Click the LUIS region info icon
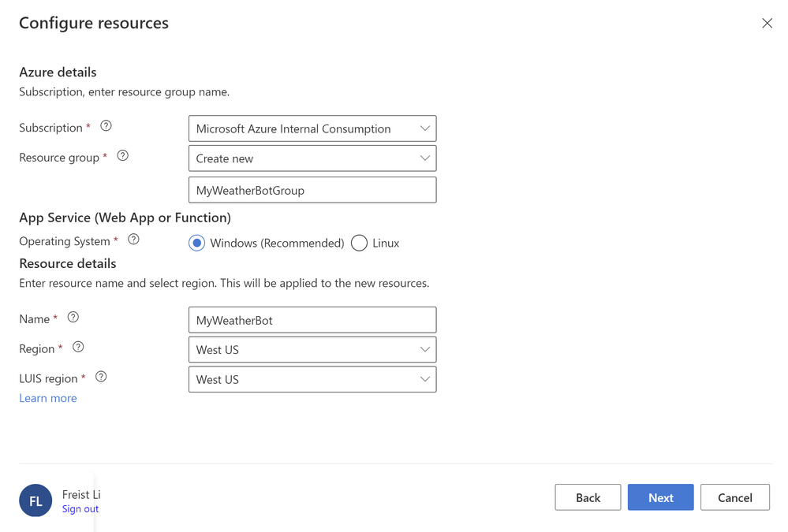Image resolution: width=788 pixels, height=532 pixels. pos(101,377)
